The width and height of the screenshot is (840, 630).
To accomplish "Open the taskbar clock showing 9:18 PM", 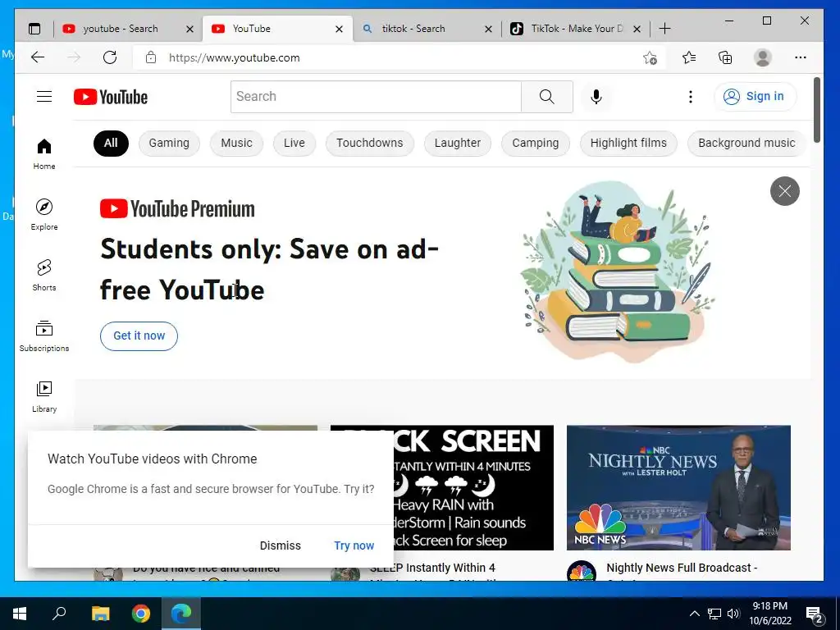I will click(769, 614).
